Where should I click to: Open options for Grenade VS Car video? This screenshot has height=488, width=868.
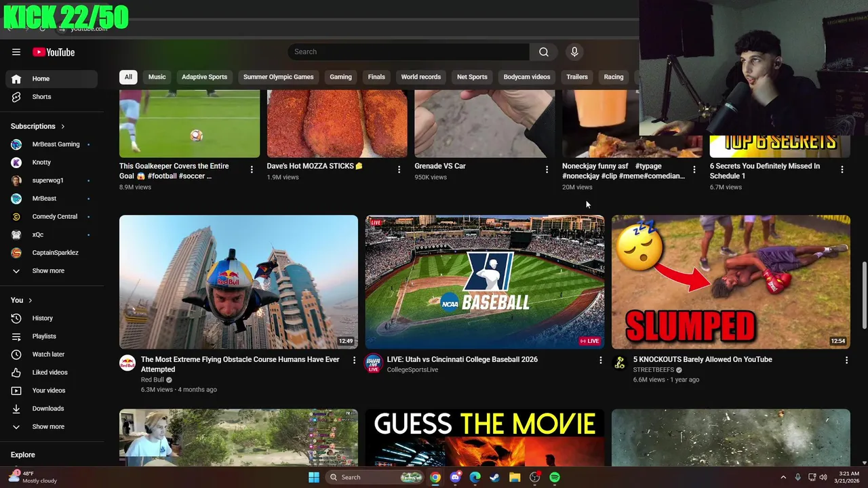547,169
